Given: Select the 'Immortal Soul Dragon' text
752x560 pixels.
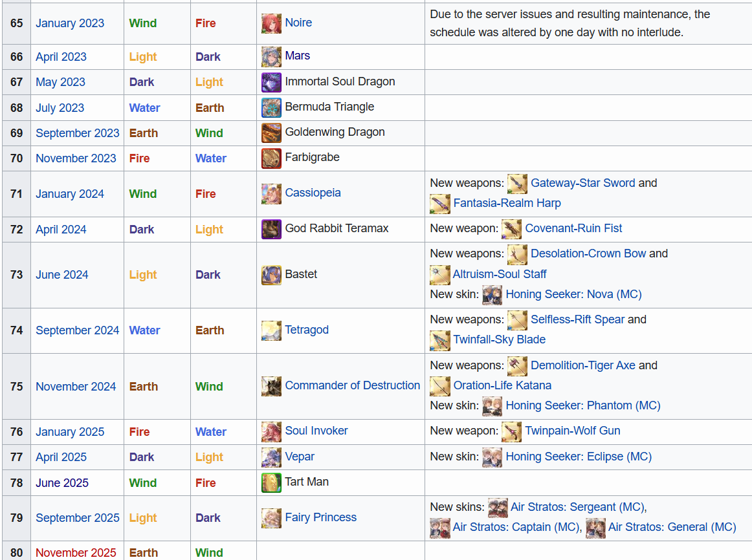Looking at the screenshot, I should [x=340, y=81].
